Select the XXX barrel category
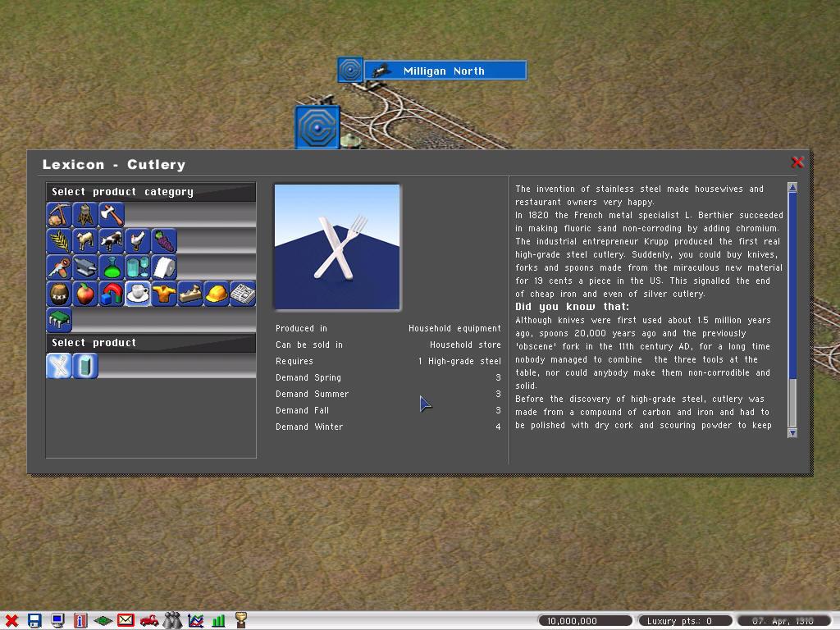 click(x=59, y=294)
